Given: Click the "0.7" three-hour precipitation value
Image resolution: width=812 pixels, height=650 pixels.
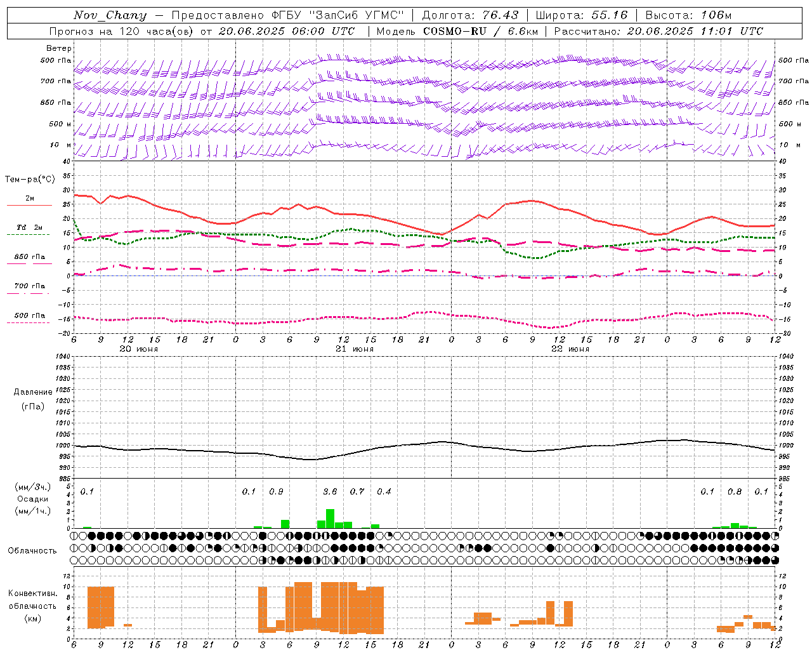Looking at the screenshot, I should pyautogui.click(x=357, y=491).
